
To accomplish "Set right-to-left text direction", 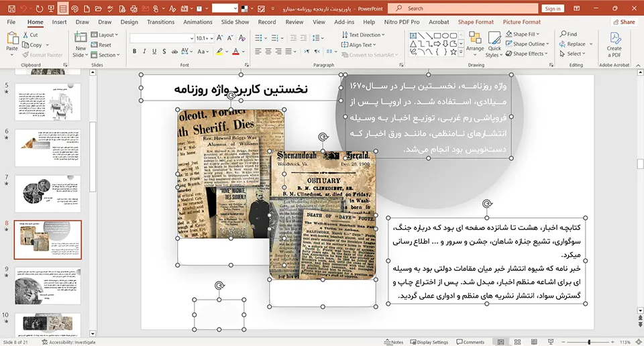I will click(317, 52).
